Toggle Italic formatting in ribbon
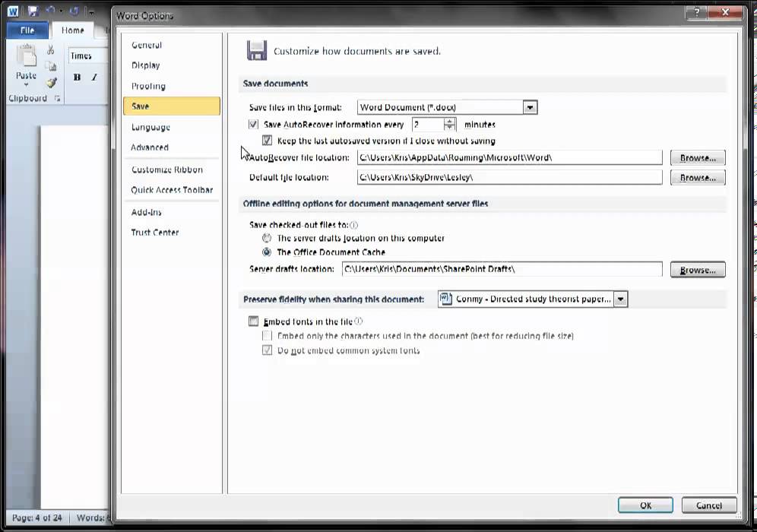Screen dimensions: 757x532 (94, 78)
